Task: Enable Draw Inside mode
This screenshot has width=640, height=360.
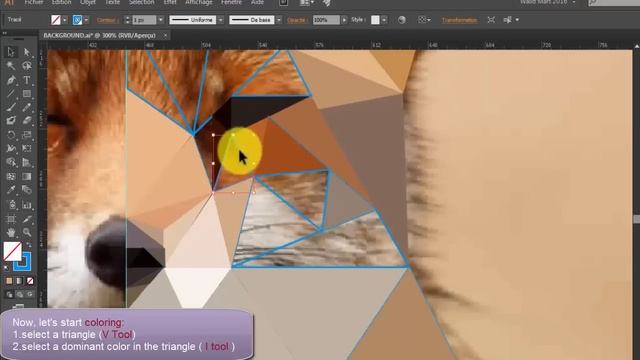Action: (x=30, y=294)
